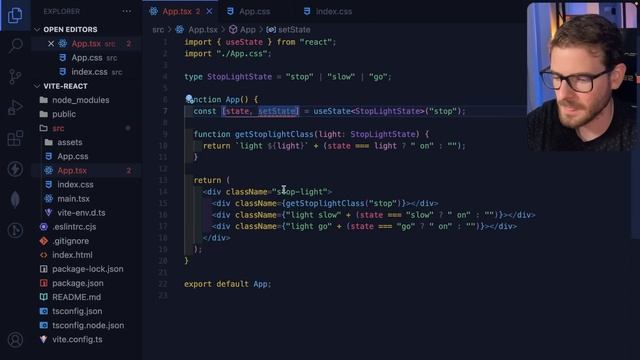
Task: Collapse the VITE-REACT section
Action: 65,86
